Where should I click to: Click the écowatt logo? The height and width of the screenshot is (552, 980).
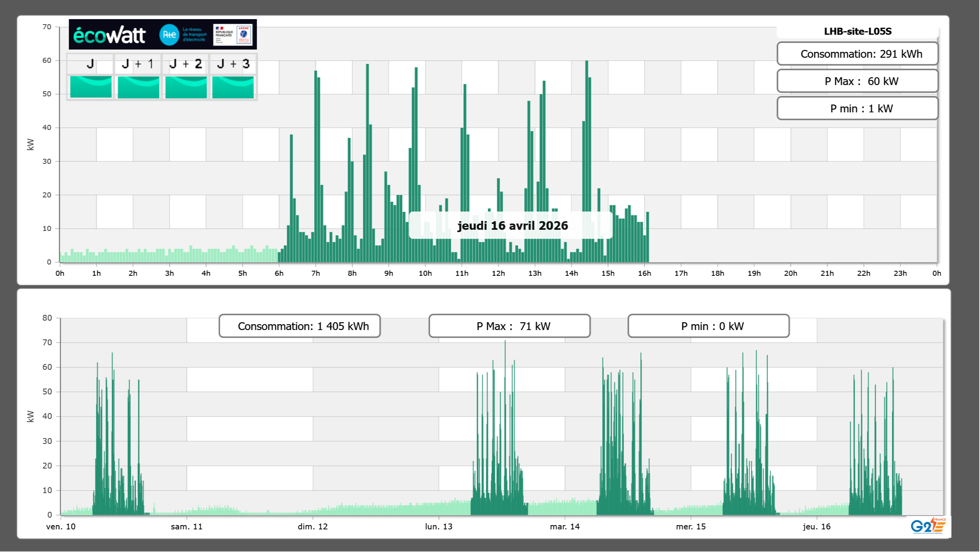point(109,35)
